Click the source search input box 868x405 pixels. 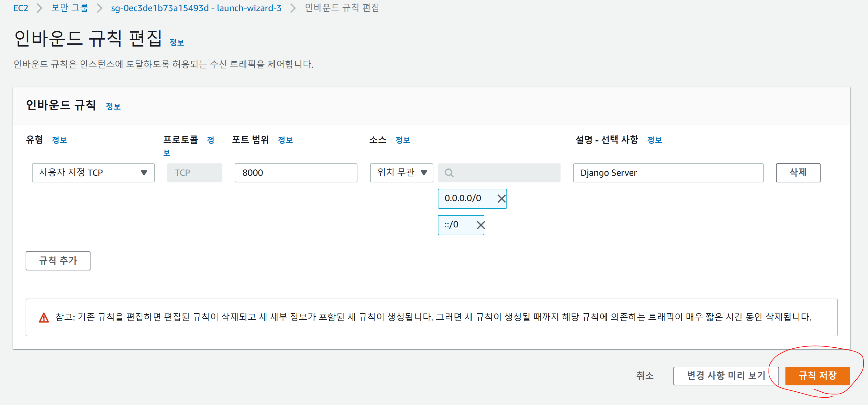pyautogui.click(x=505, y=173)
